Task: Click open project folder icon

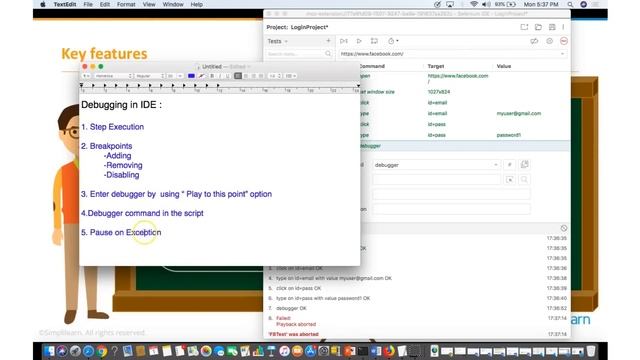Action: (538, 27)
